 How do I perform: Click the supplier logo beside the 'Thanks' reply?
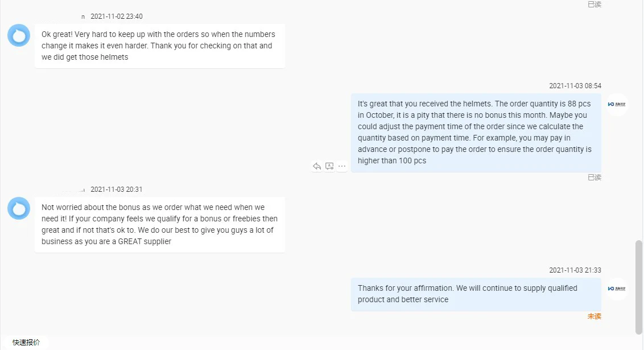click(617, 289)
